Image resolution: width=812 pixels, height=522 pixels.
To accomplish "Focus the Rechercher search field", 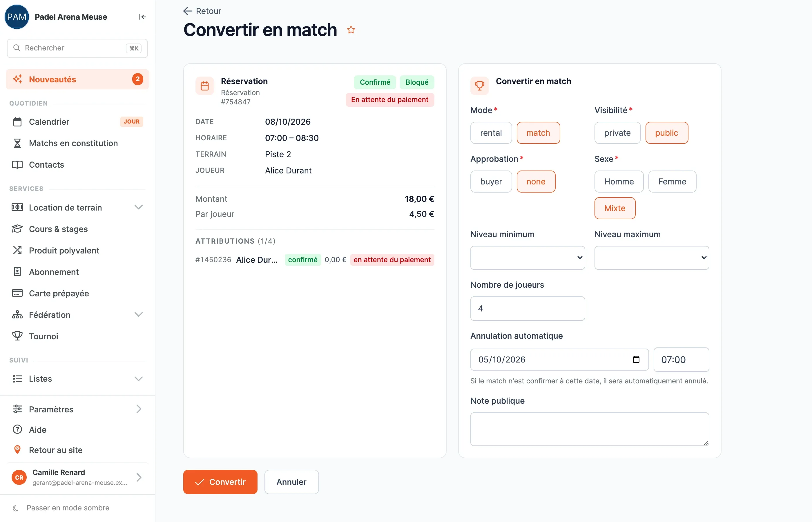I will [77, 48].
